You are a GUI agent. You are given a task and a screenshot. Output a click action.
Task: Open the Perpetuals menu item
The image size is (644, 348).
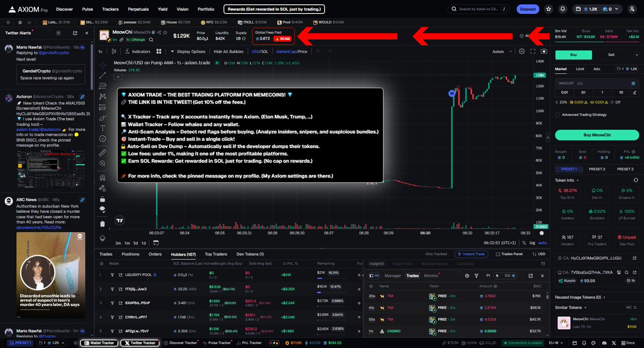point(138,9)
